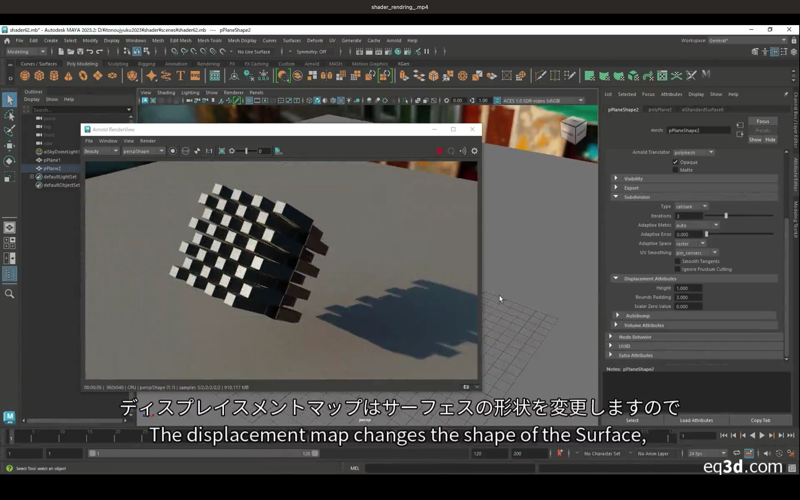
Task: Click the Load Attributes button
Action: coord(696,420)
